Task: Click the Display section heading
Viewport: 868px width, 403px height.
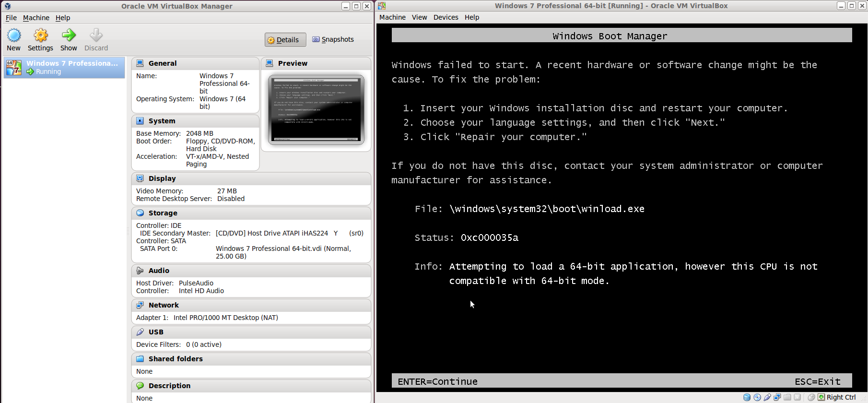Action: point(162,178)
